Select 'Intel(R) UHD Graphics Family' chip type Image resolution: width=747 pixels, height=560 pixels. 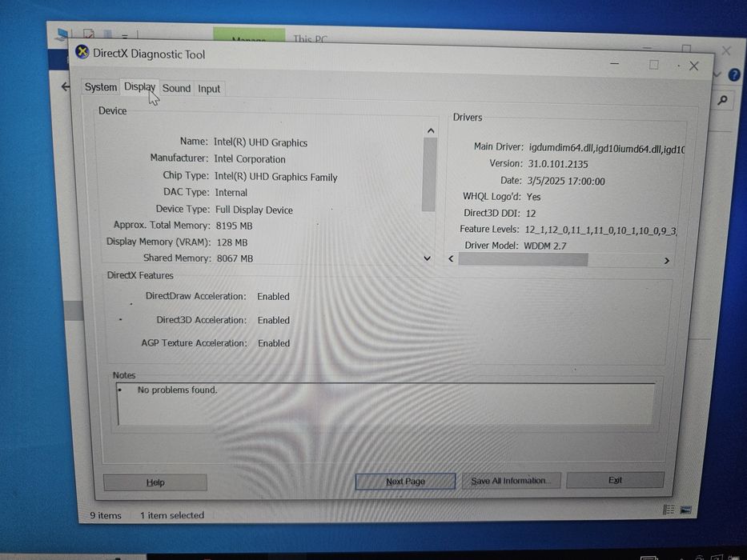click(276, 177)
